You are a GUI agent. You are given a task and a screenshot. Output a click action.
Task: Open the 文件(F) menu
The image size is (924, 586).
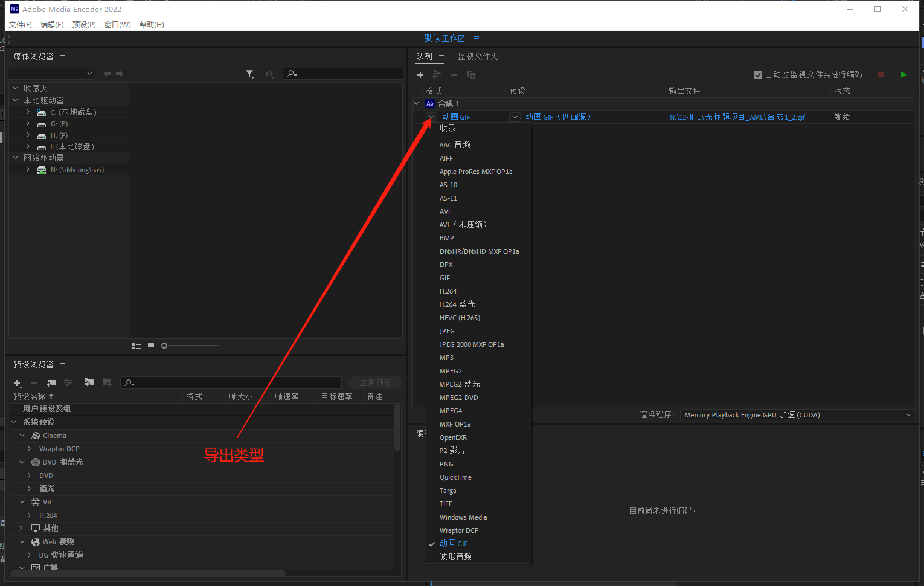point(21,25)
